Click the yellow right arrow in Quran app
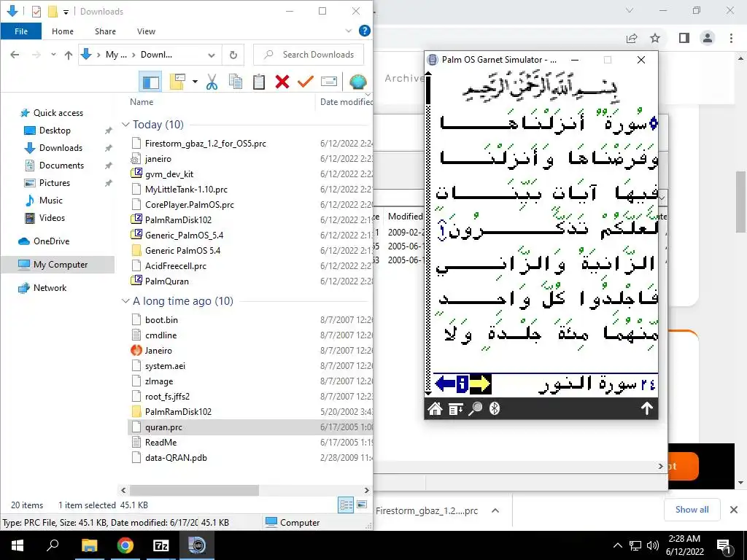This screenshot has width=747, height=560. coord(480,384)
